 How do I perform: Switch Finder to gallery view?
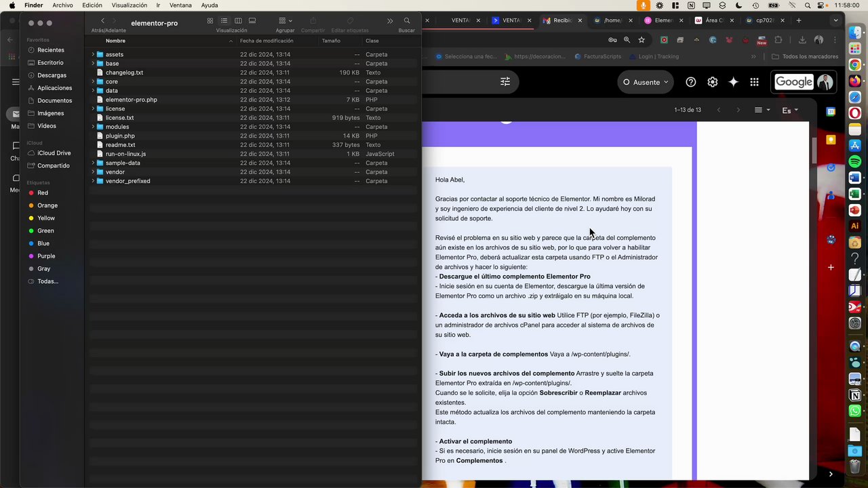pos(252,21)
